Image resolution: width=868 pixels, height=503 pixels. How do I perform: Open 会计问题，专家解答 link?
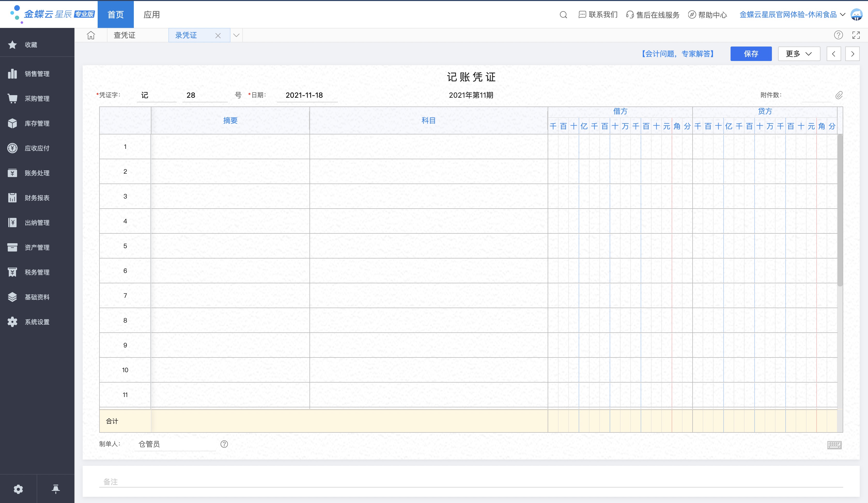pos(678,54)
